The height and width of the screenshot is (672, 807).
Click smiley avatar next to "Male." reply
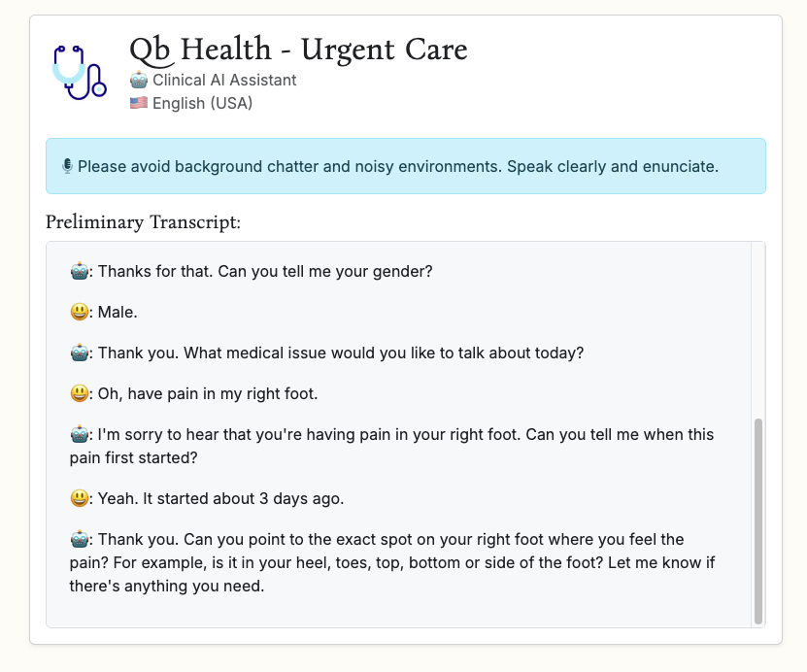(x=80, y=313)
